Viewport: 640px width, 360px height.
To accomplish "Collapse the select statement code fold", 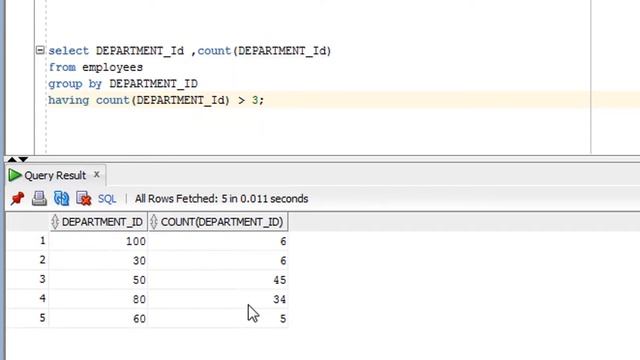I will 40,50.
